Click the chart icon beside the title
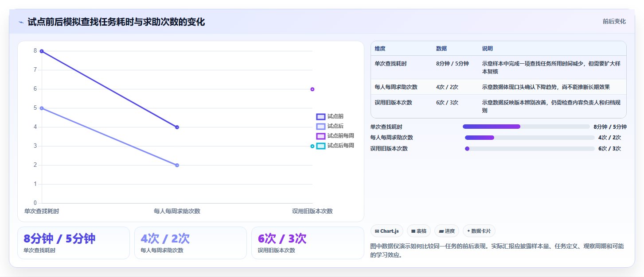This screenshot has height=277, width=644. 21,22
